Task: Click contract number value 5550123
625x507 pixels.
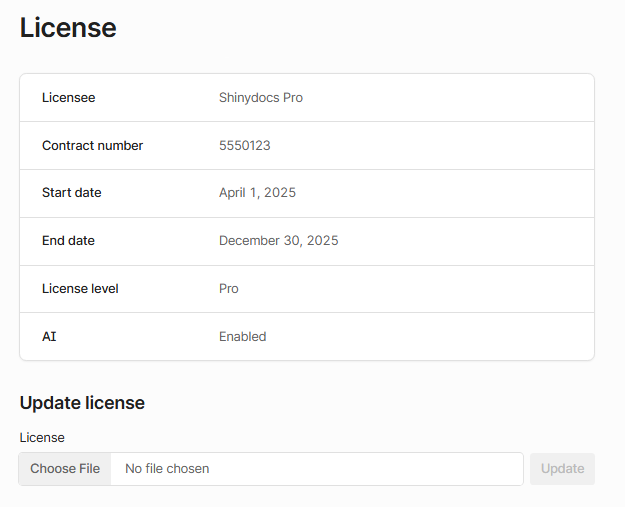Action: [244, 146]
